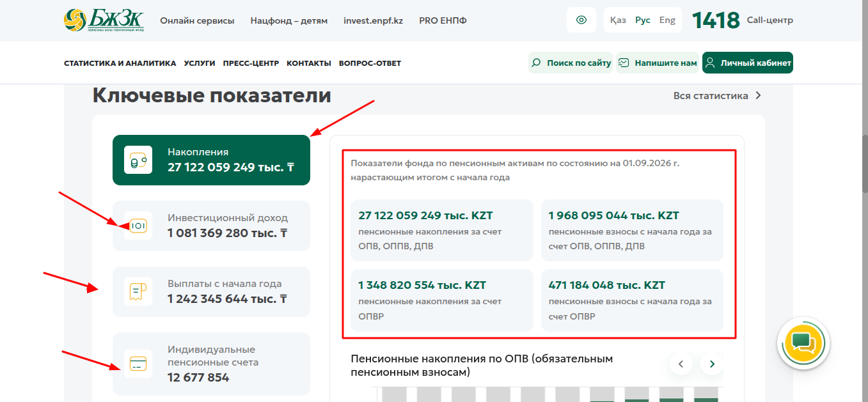The height and width of the screenshot is (402, 868).
Task: Click the 471 184 048 тыс. KZT value
Action: pyautogui.click(x=607, y=285)
